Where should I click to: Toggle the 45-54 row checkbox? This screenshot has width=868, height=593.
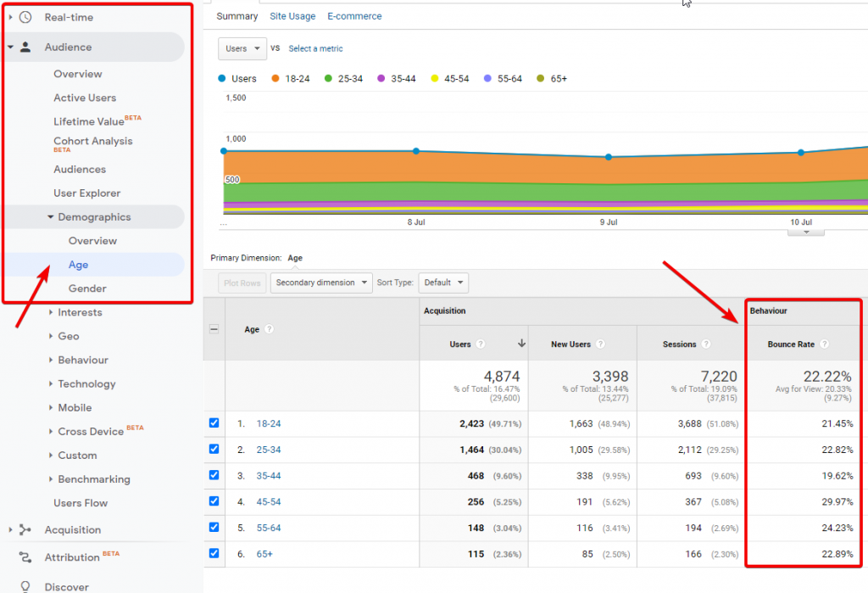click(214, 501)
